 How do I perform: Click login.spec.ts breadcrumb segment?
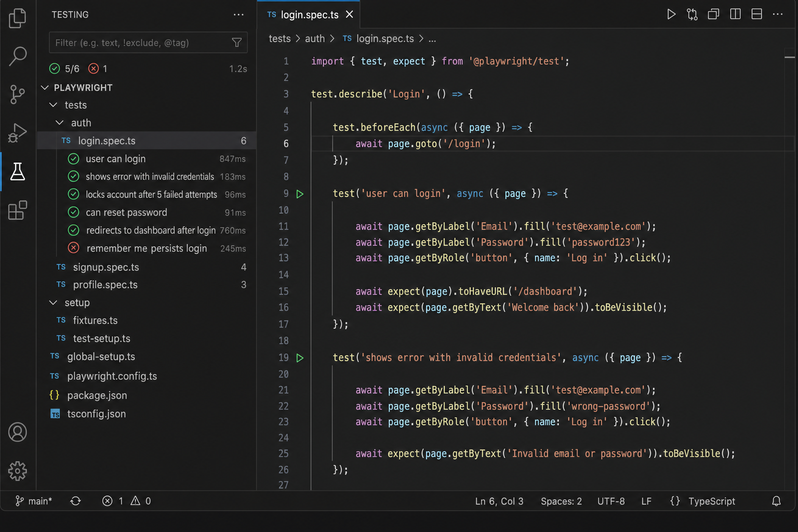tap(378, 39)
